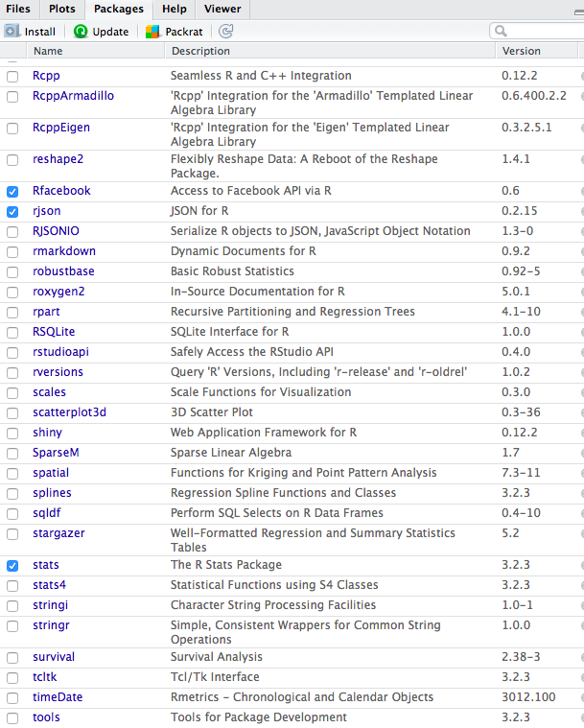This screenshot has width=584, height=728.
Task: Click 'Access to Facebook API via R'
Action: click(250, 191)
